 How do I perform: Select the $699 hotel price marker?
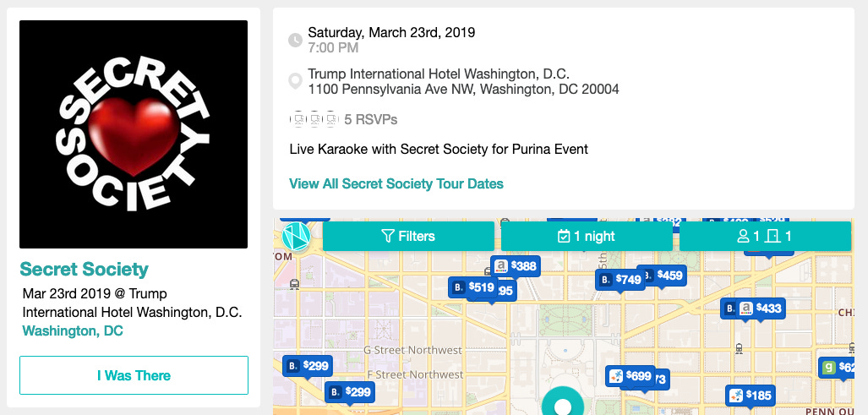pyautogui.click(x=631, y=376)
